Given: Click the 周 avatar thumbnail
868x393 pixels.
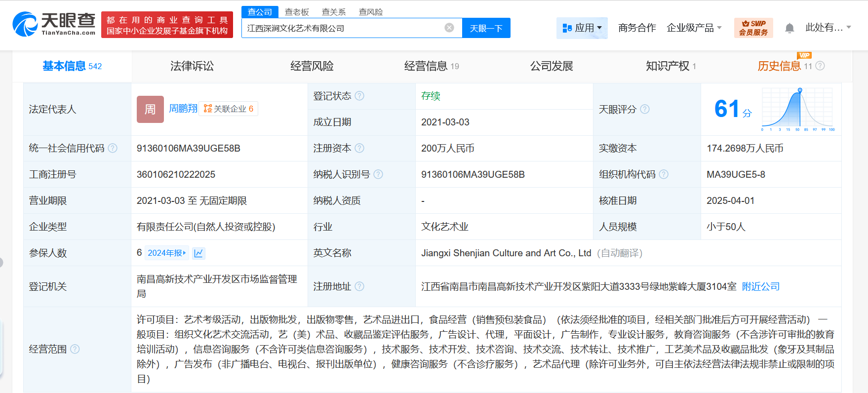Looking at the screenshot, I should 150,109.
